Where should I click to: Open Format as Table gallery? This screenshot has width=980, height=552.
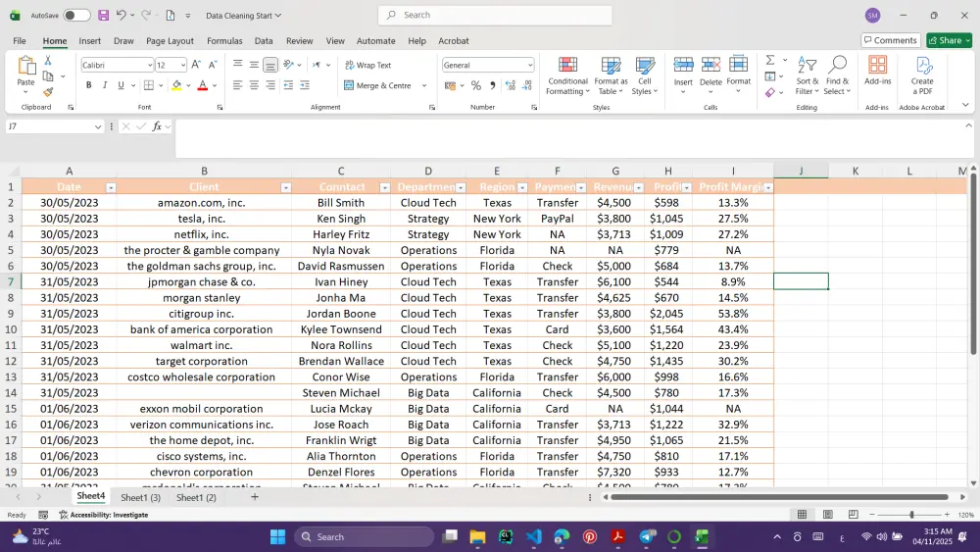click(x=611, y=76)
